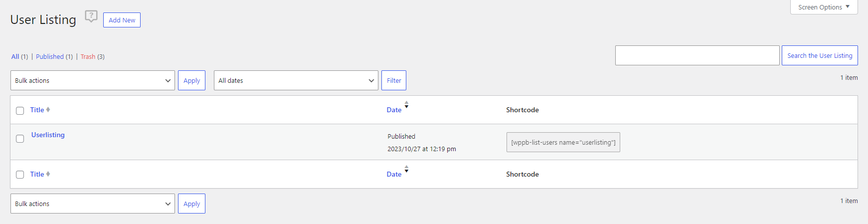The image size is (868, 224).
Task: Click the help question-mark bubble icon
Action: coord(91,16)
